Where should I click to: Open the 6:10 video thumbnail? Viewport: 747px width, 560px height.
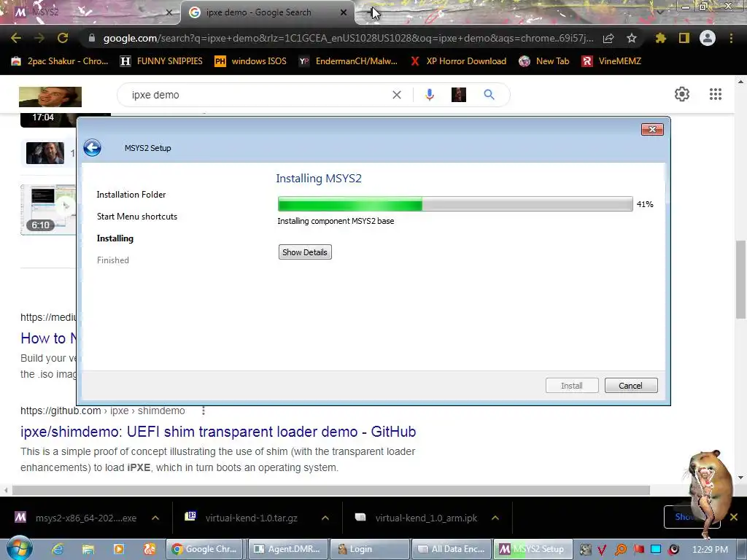click(x=48, y=209)
